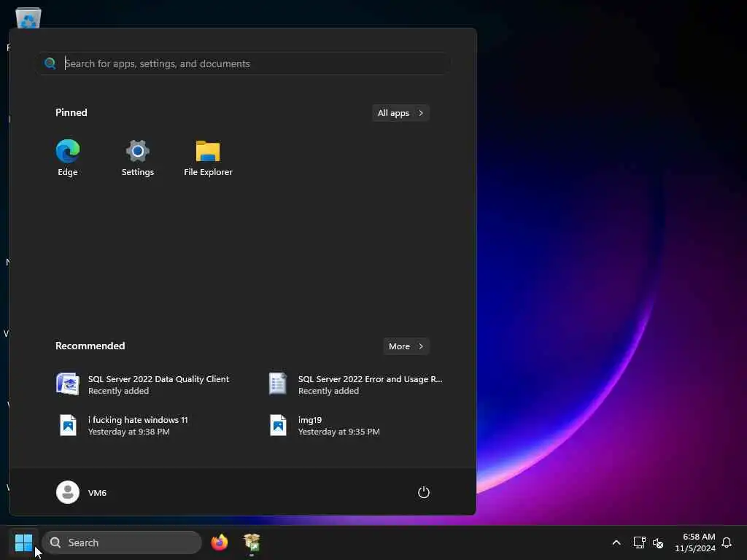Screen dimensions: 747x560
Task: Click the Start menu search magnifier icon
Action: point(50,63)
